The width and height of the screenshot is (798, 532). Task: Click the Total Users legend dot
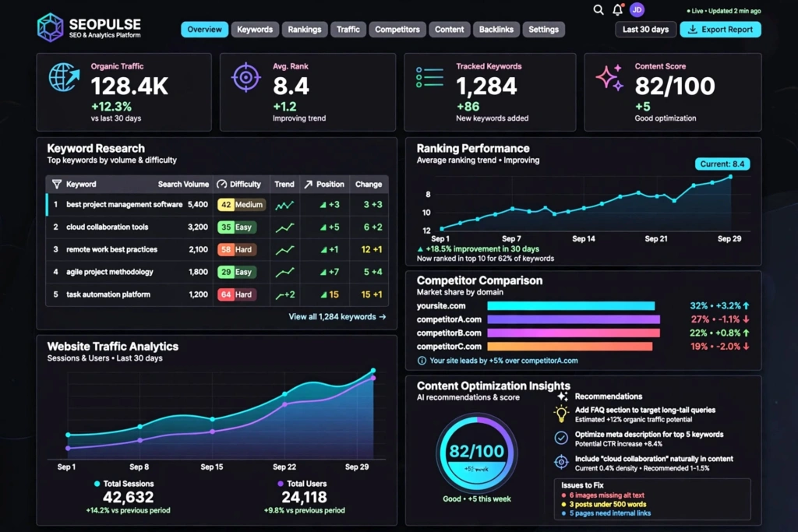click(x=280, y=484)
